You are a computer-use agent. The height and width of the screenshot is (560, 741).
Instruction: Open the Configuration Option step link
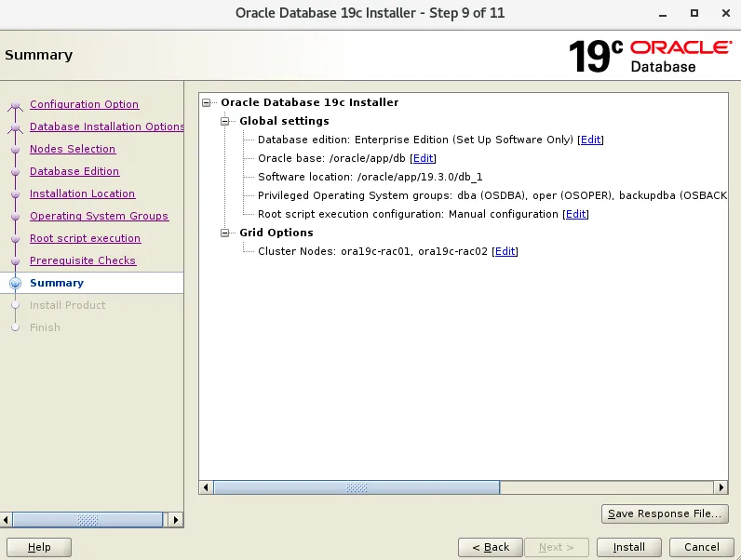pyautogui.click(x=84, y=104)
